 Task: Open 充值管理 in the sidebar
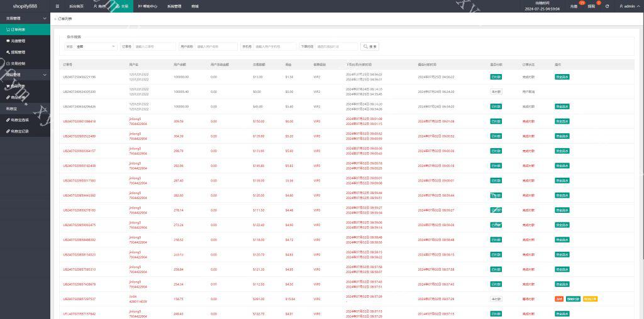click(25, 41)
